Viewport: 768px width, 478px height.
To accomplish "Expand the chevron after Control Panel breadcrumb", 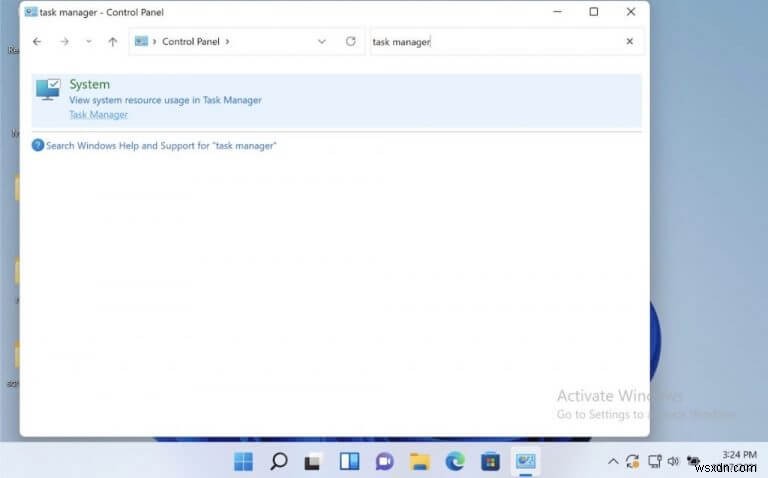I will 227,42.
